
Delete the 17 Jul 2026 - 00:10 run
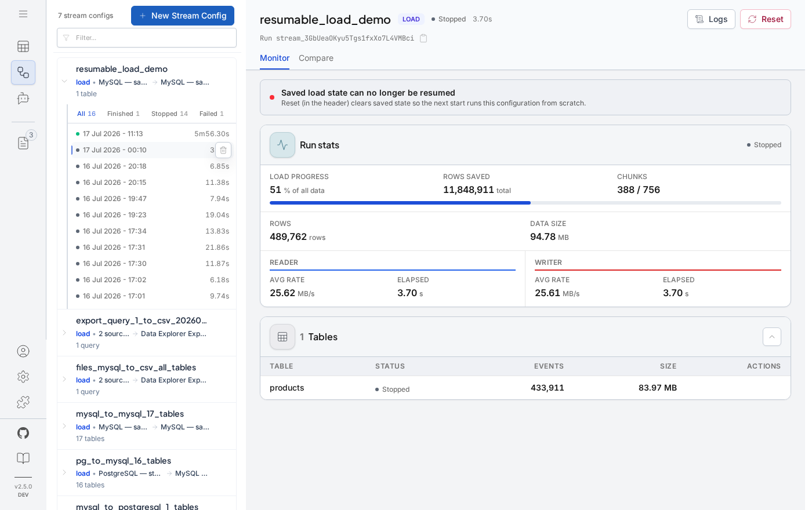[223, 150]
